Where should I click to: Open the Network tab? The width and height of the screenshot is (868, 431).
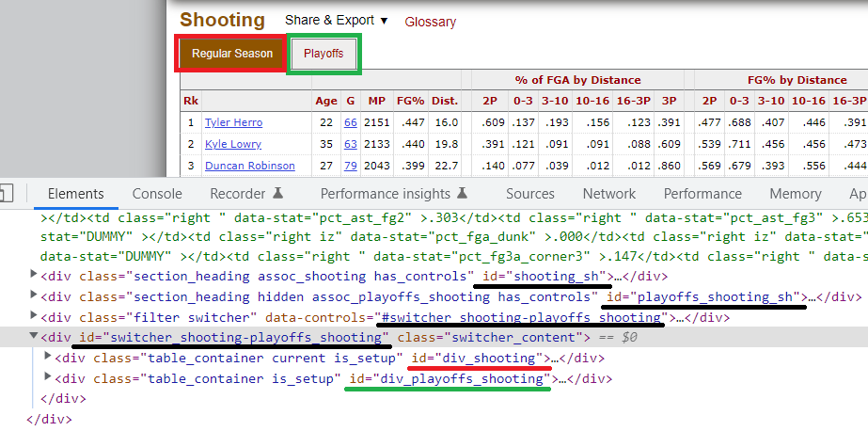(x=609, y=193)
